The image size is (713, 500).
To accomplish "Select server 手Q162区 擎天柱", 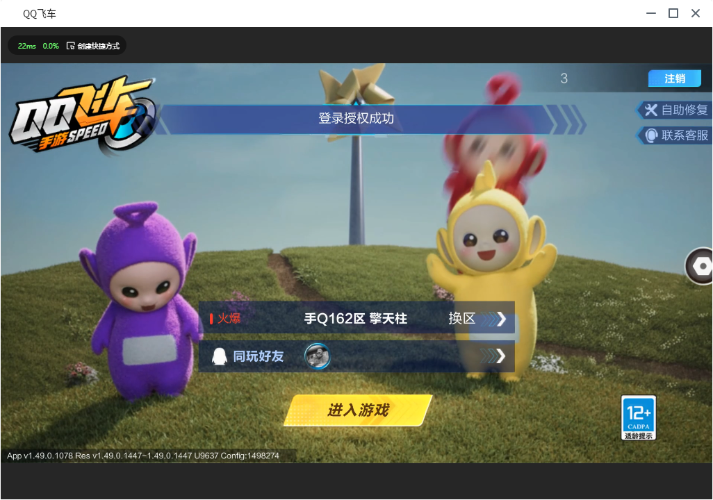I will [x=356, y=319].
